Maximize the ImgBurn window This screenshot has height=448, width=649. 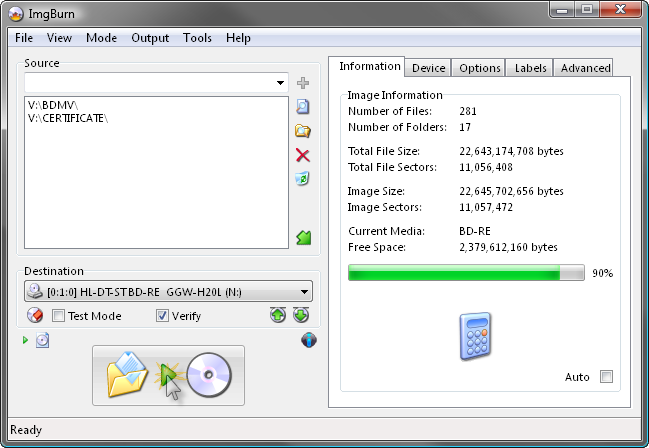point(587,10)
